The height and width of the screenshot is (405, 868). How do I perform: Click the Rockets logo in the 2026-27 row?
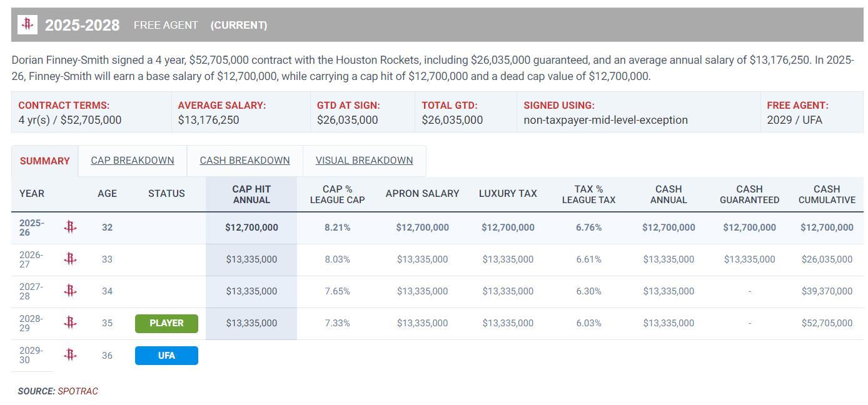70,259
